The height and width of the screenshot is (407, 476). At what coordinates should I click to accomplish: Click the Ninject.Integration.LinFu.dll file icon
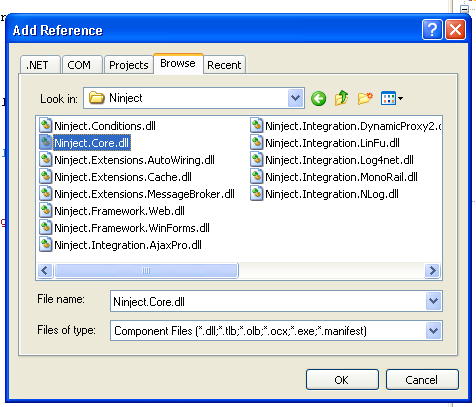(x=257, y=143)
